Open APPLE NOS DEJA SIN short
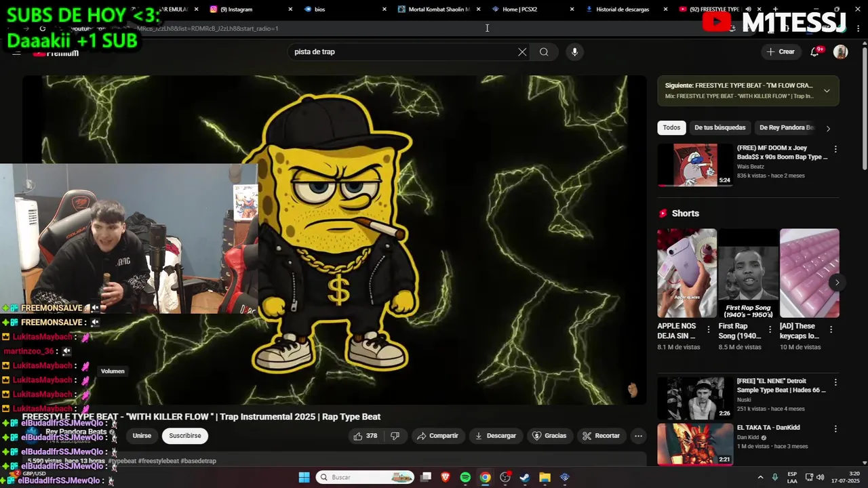 point(686,273)
